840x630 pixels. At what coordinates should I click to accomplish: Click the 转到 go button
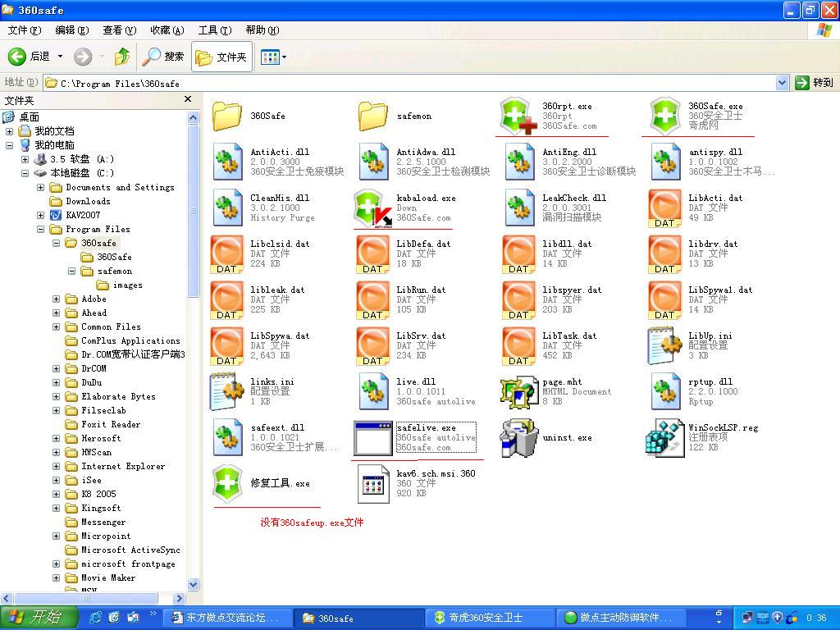point(815,83)
